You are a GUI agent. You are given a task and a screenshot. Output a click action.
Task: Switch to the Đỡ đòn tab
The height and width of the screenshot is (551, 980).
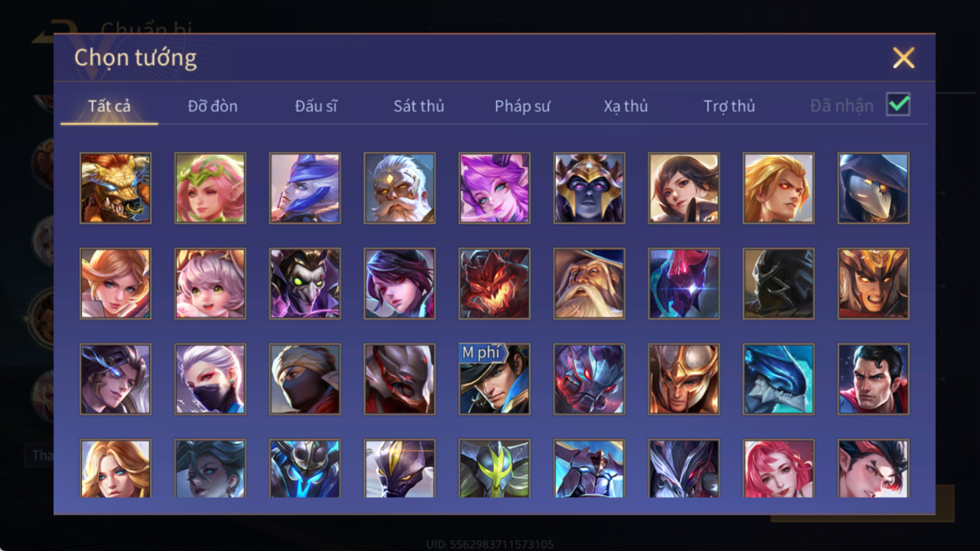[x=212, y=106]
